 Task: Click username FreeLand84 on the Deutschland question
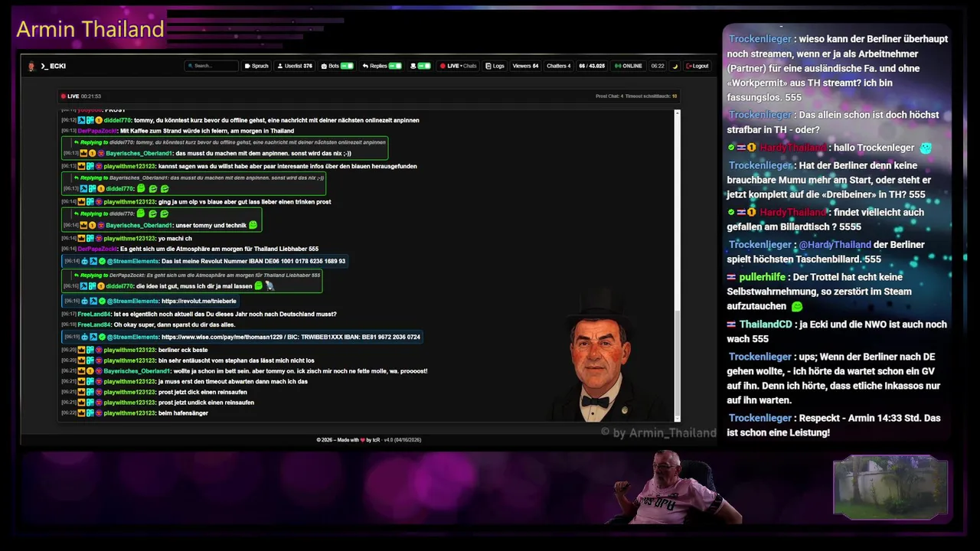(x=94, y=314)
